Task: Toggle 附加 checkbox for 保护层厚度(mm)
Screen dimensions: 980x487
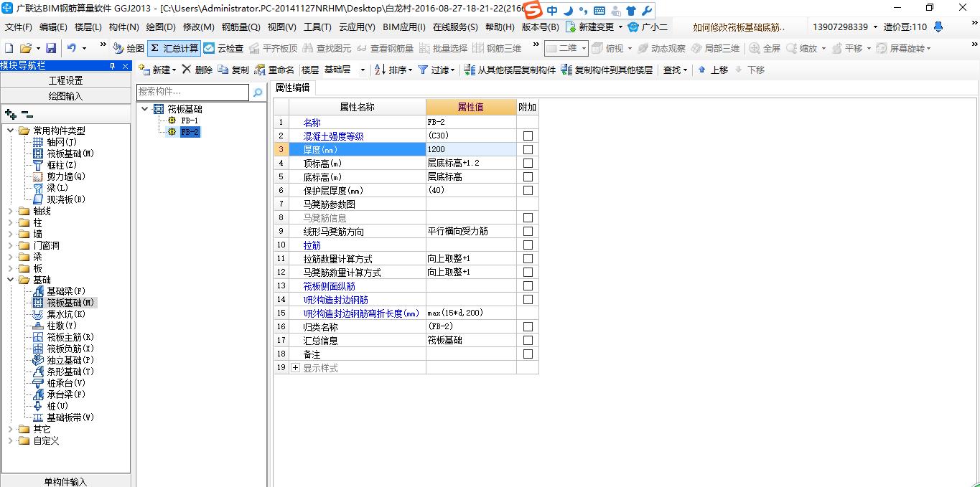Action: 528,191
